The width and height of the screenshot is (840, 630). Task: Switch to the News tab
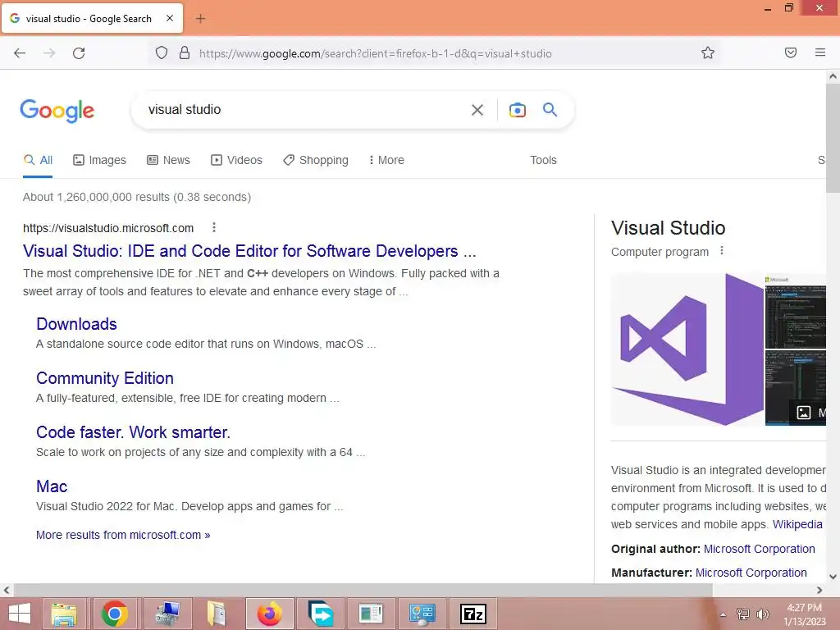pyautogui.click(x=169, y=160)
